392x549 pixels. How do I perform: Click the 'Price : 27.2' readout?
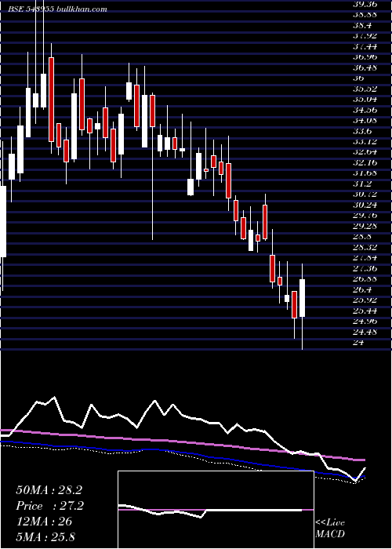[x=49, y=506]
